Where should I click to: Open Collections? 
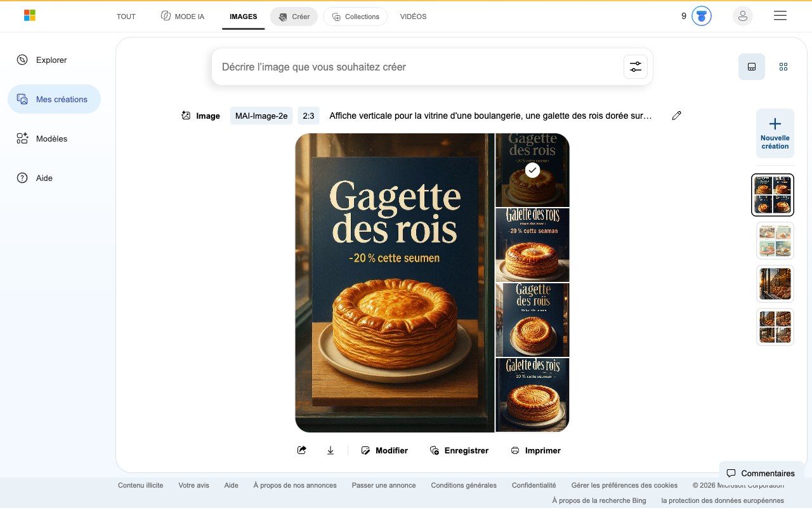click(355, 17)
